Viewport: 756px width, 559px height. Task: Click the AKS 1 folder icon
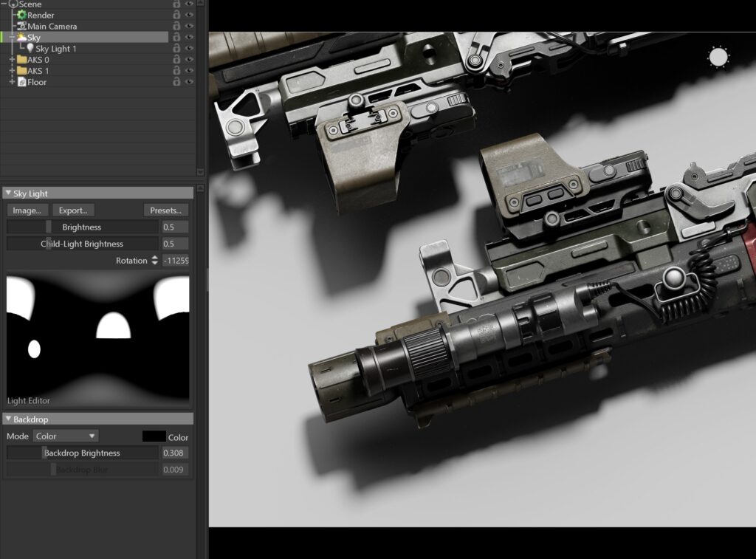(x=21, y=70)
